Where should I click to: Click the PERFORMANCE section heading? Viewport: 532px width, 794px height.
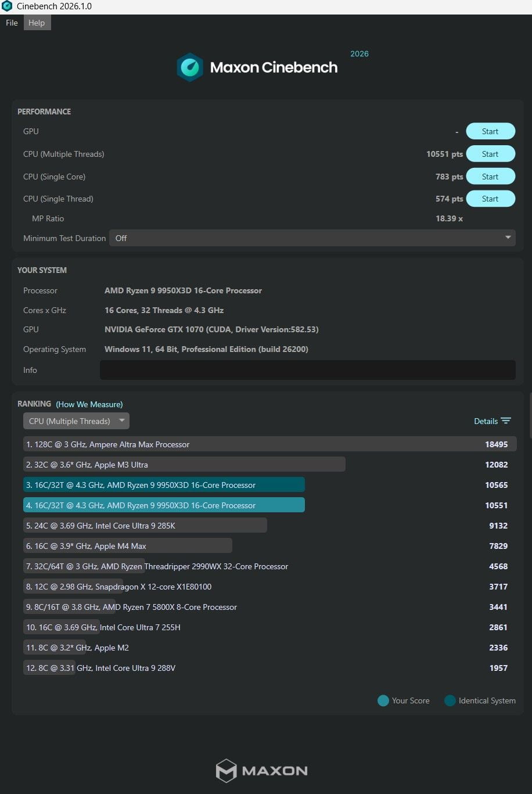click(x=44, y=112)
